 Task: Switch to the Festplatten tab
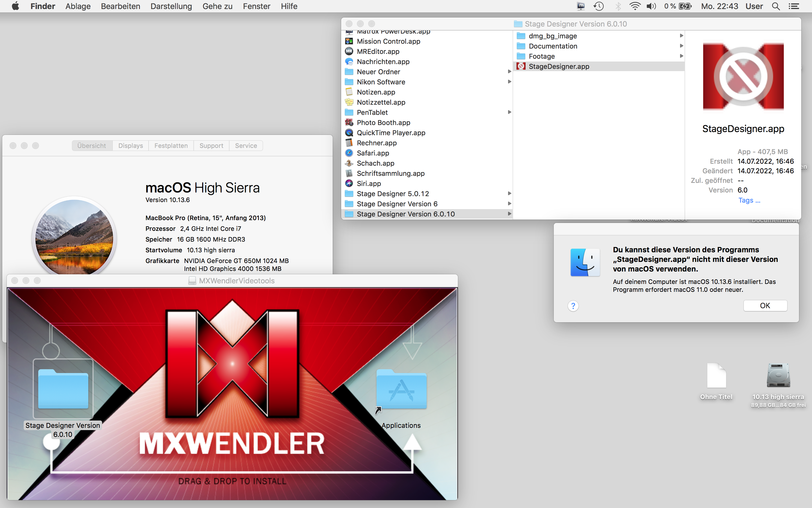point(171,145)
